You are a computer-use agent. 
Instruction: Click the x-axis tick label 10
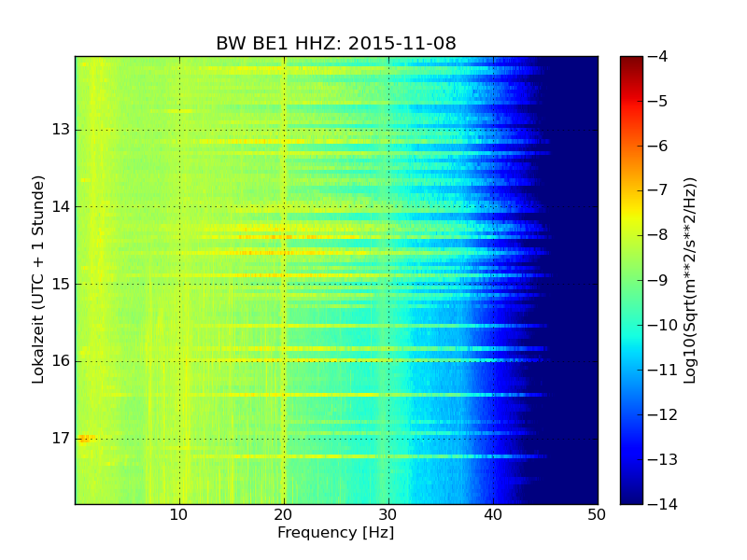(178, 515)
